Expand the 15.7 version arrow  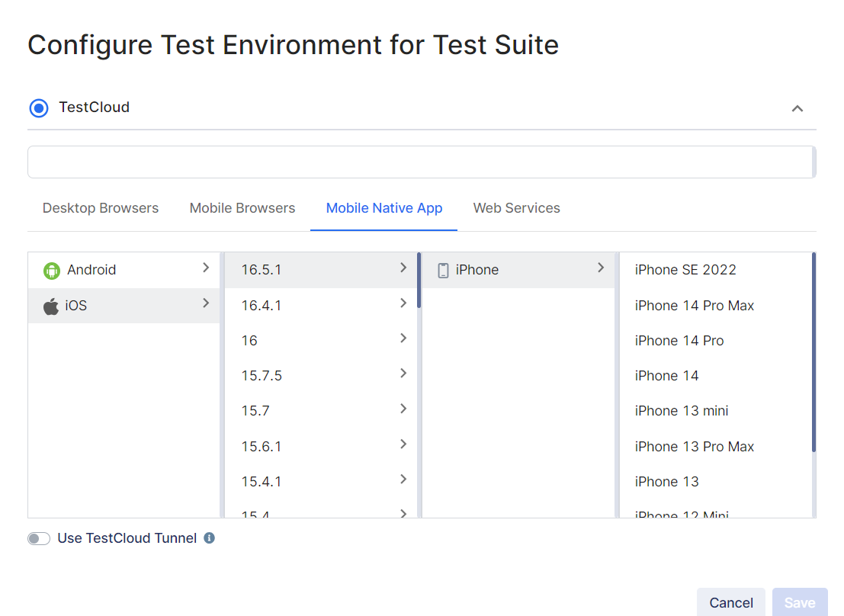coord(403,409)
